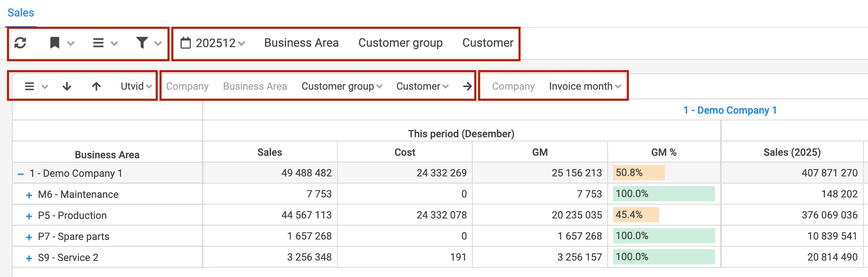Open the Utvid dropdown
This screenshot has width=868, height=277.
point(136,86)
